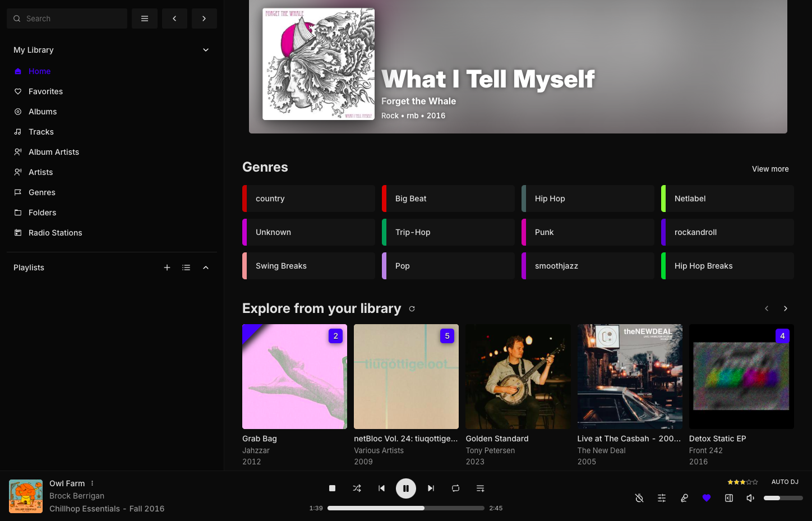The height and width of the screenshot is (521, 812).
Task: Collapse the Playlists section
Action: 206,268
